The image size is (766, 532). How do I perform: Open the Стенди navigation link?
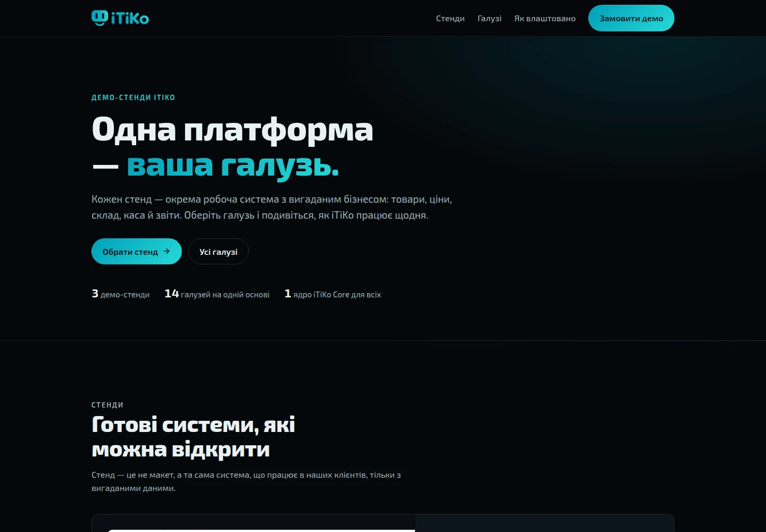[x=450, y=18]
